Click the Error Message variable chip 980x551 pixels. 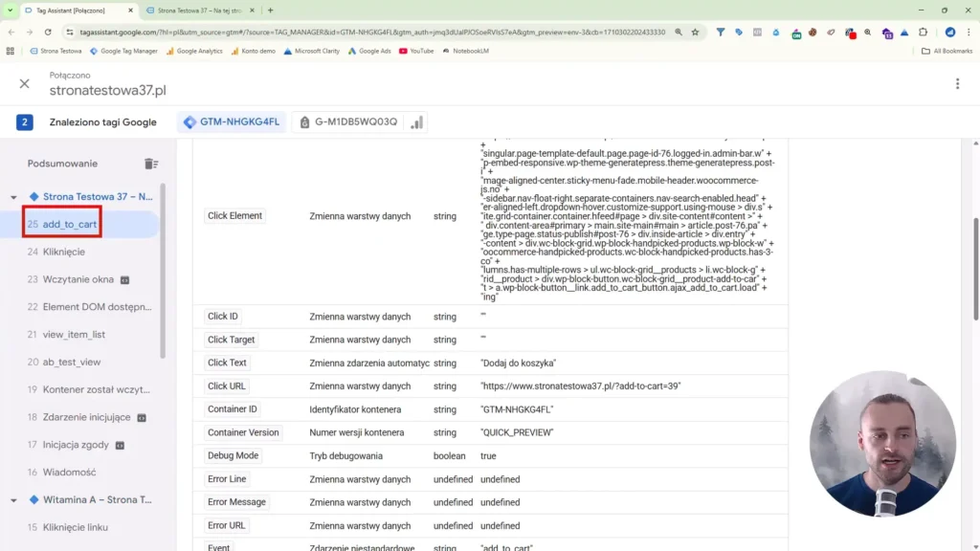[237, 502]
